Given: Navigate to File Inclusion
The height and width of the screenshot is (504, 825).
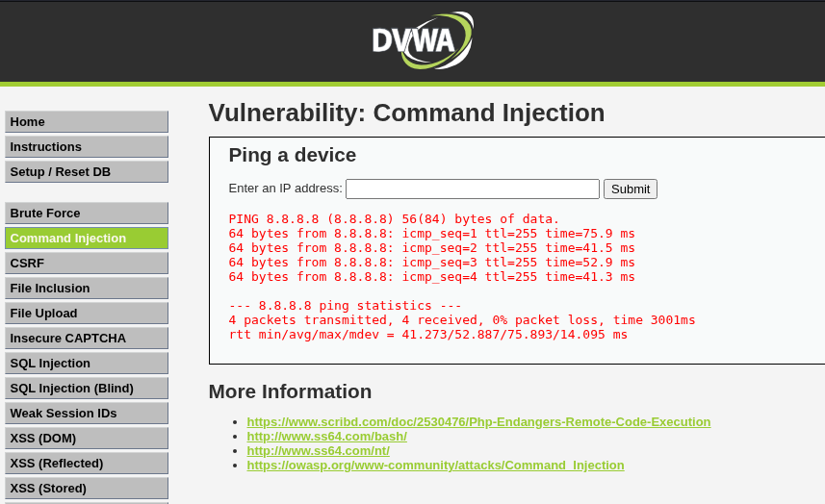Looking at the screenshot, I should point(87,288).
